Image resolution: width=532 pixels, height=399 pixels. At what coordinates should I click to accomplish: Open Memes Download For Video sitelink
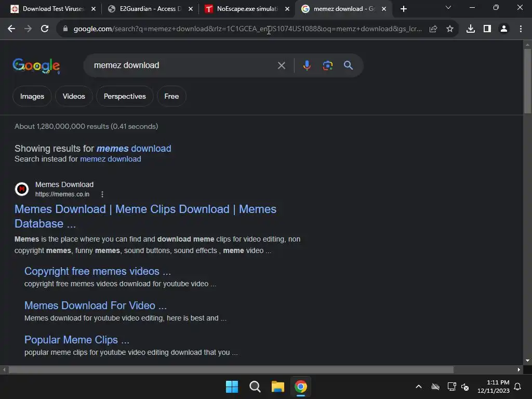96,305
